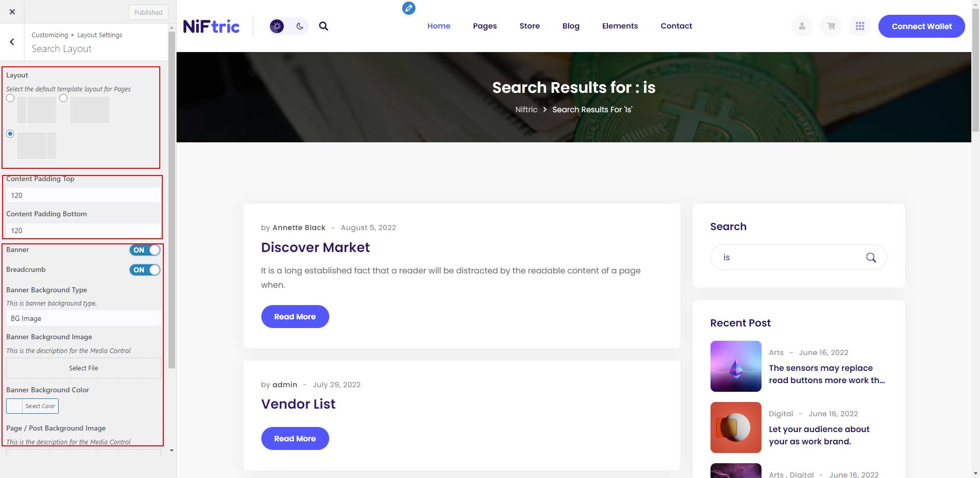Click the Digital category on audience post
This screenshot has height=478, width=980.
(x=781, y=414)
